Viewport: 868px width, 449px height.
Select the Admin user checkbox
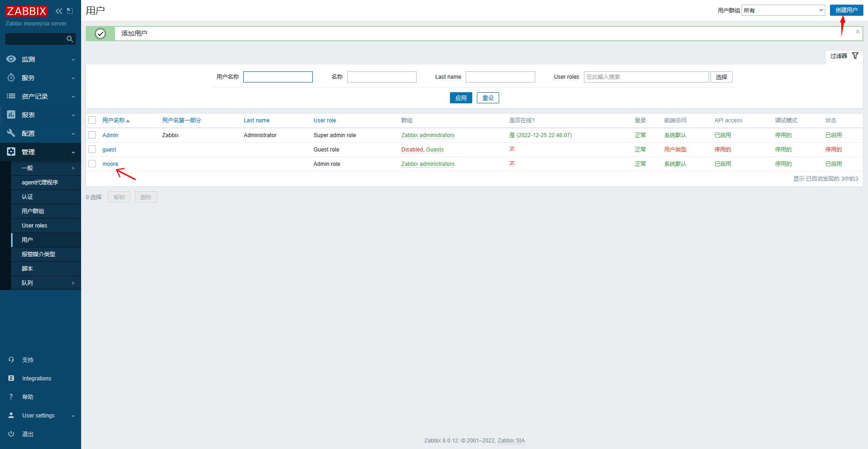pyautogui.click(x=92, y=135)
